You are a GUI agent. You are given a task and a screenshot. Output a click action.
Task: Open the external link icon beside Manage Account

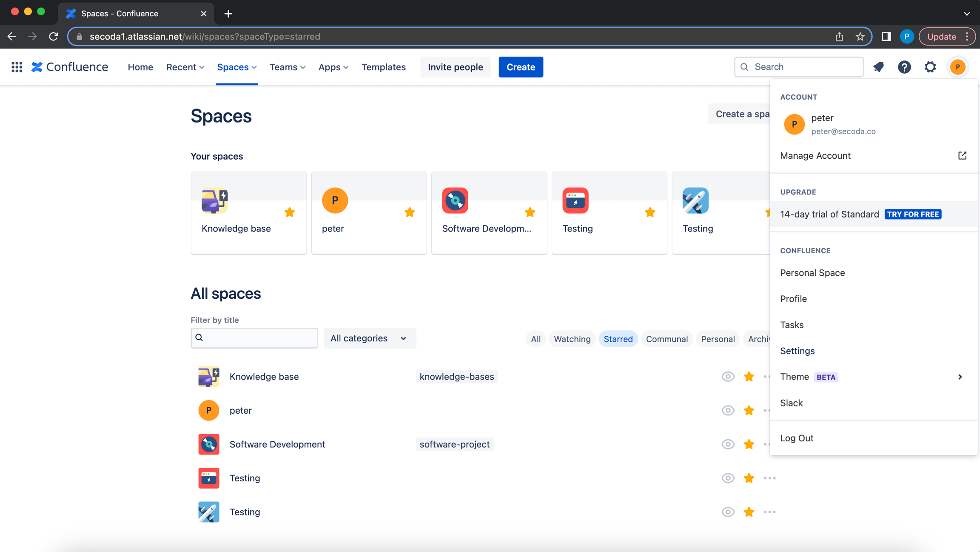coord(962,155)
